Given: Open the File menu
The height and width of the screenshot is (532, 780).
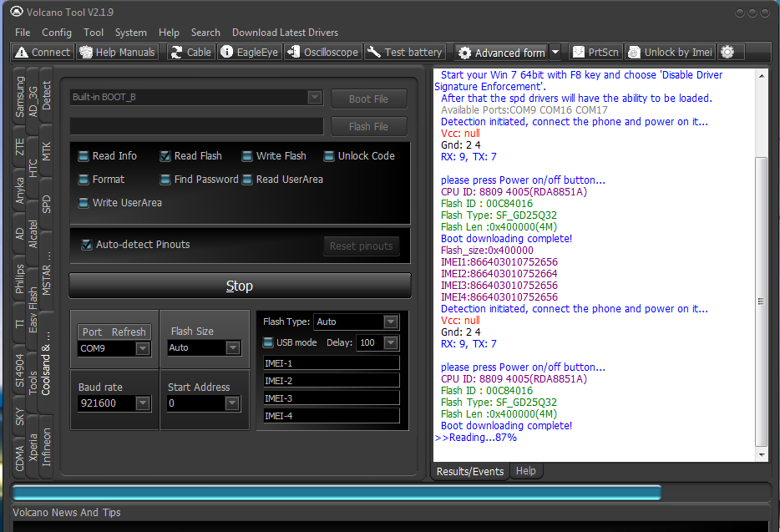Looking at the screenshot, I should pos(23,33).
